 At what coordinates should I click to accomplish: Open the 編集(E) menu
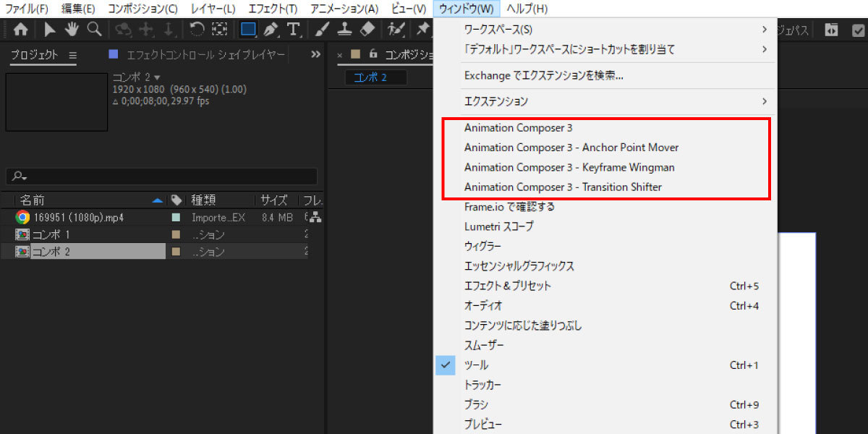(78, 9)
